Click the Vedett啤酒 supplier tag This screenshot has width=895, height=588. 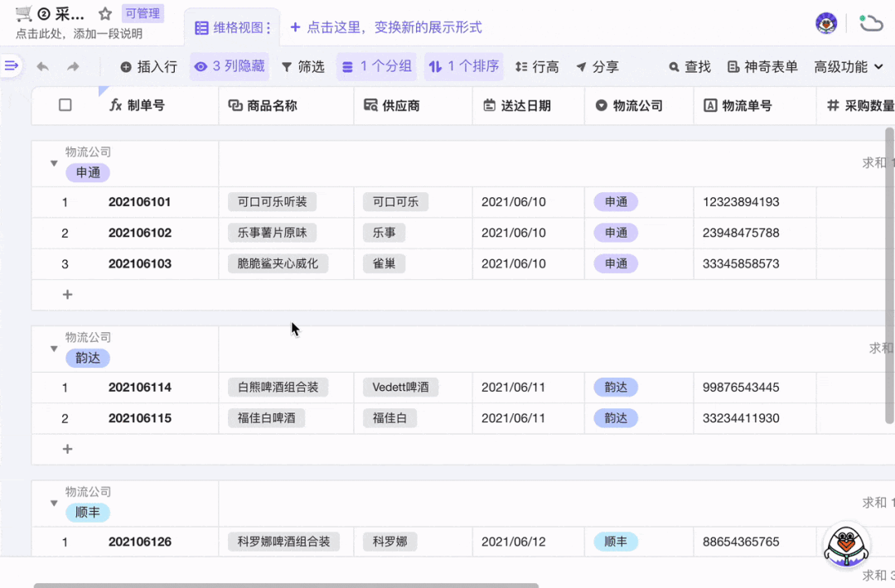pyautogui.click(x=401, y=388)
